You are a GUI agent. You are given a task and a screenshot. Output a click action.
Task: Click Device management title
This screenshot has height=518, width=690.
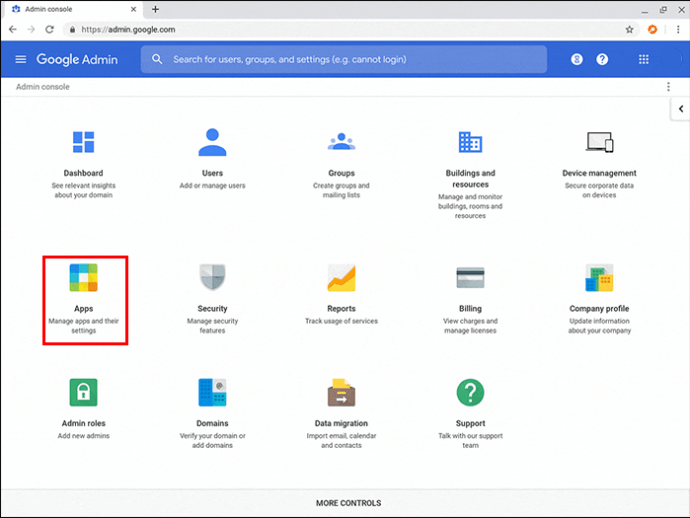point(599,173)
